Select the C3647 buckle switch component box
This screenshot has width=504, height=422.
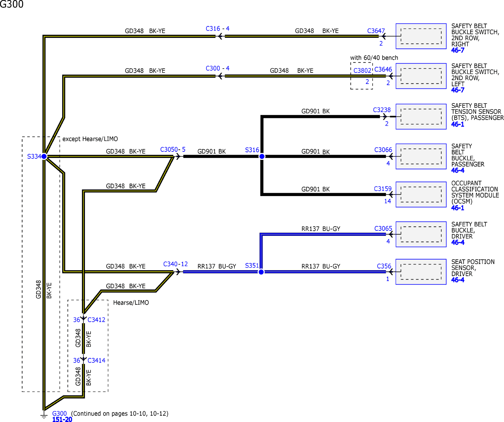421,36
